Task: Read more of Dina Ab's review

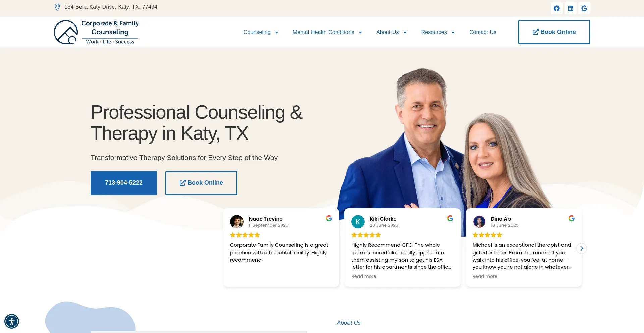Action: (485, 276)
